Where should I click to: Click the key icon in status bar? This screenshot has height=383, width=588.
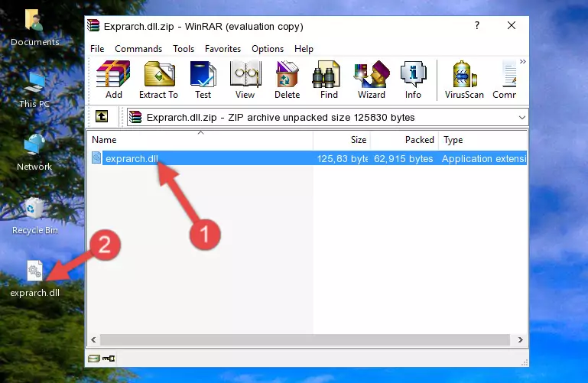[x=109, y=359]
